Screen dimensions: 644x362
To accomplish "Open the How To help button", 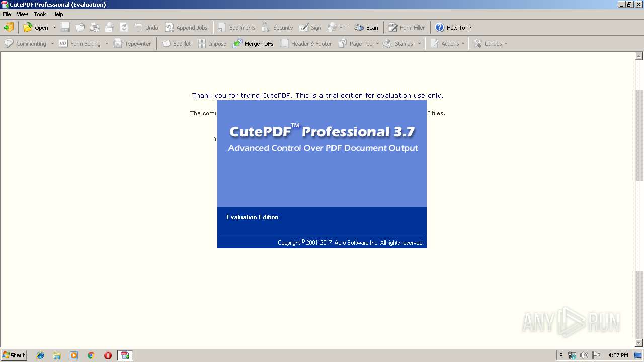I will (x=453, y=28).
